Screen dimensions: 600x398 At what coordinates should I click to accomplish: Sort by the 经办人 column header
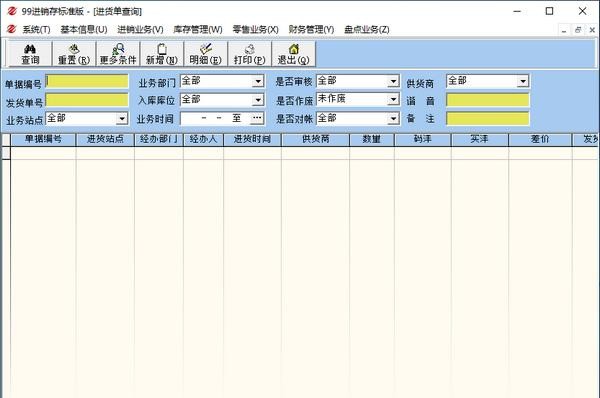click(204, 140)
